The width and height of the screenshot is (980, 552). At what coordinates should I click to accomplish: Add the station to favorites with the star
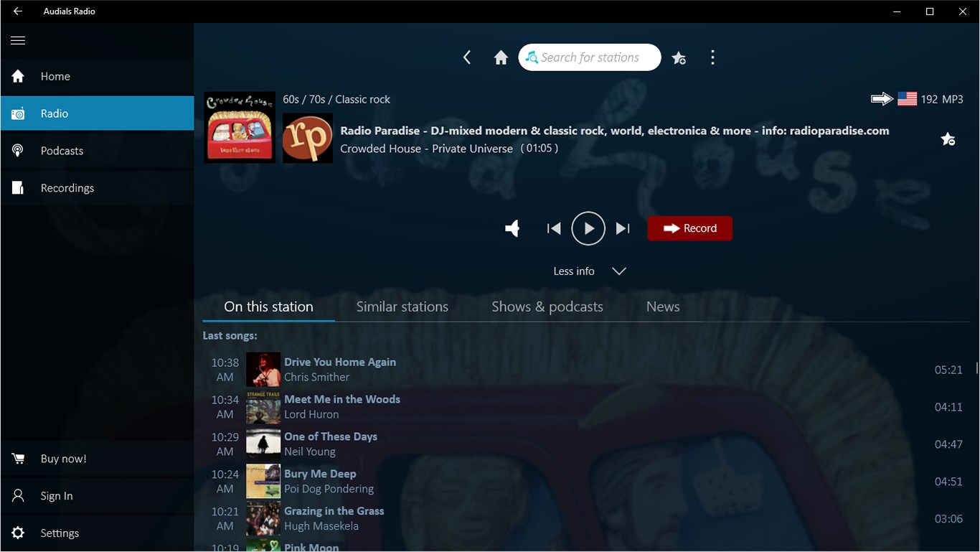948,139
